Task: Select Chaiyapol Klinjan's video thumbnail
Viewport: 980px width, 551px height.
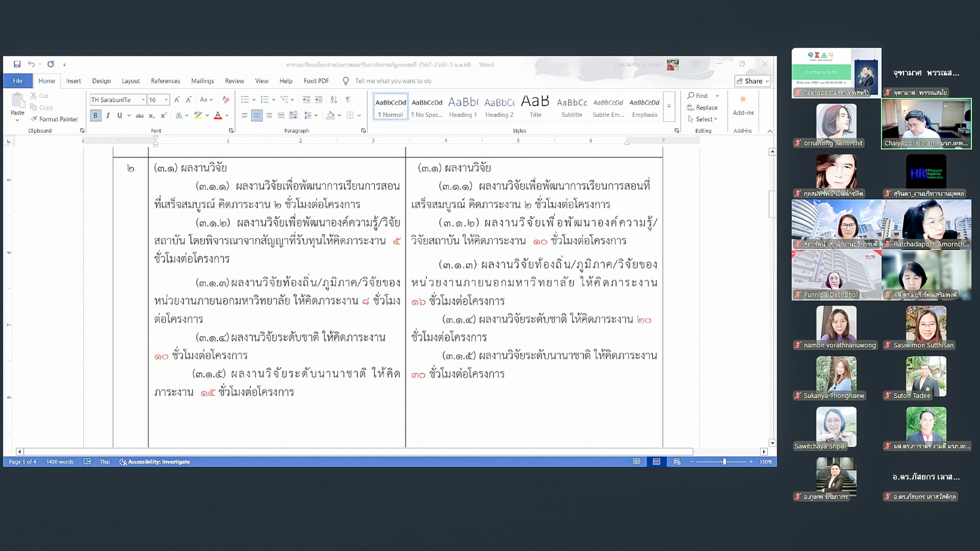Action: [x=926, y=123]
